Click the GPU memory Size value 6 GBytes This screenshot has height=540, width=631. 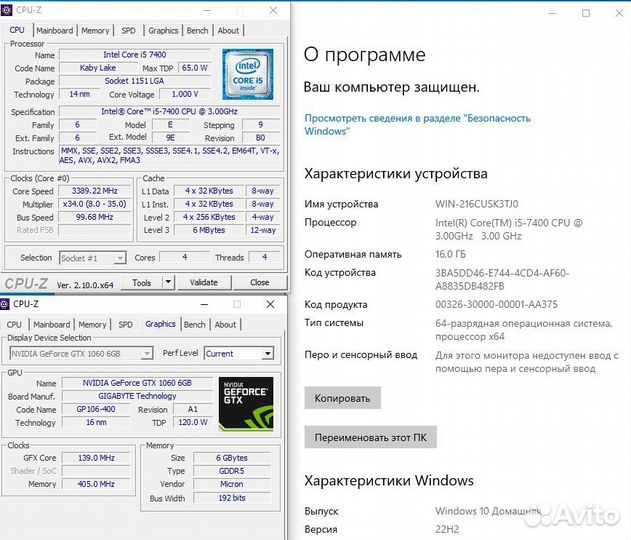click(x=232, y=458)
